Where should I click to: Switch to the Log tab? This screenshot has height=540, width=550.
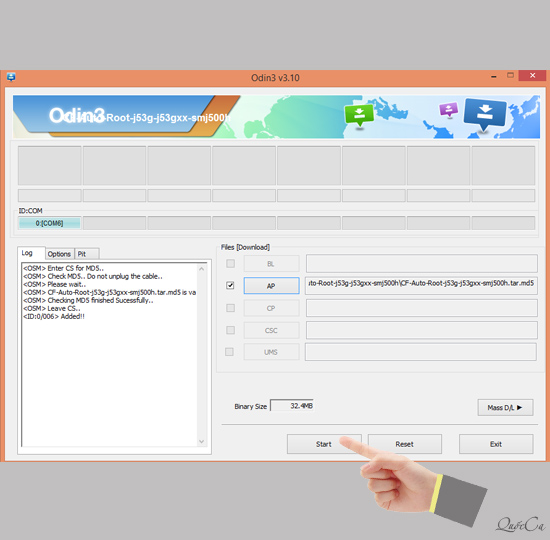coord(31,253)
